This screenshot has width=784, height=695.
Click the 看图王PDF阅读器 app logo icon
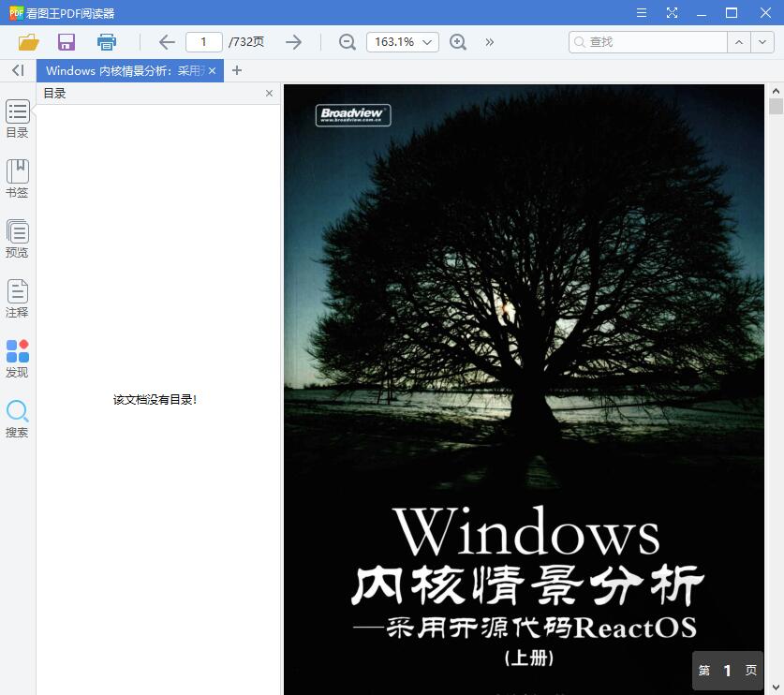pos(16,13)
